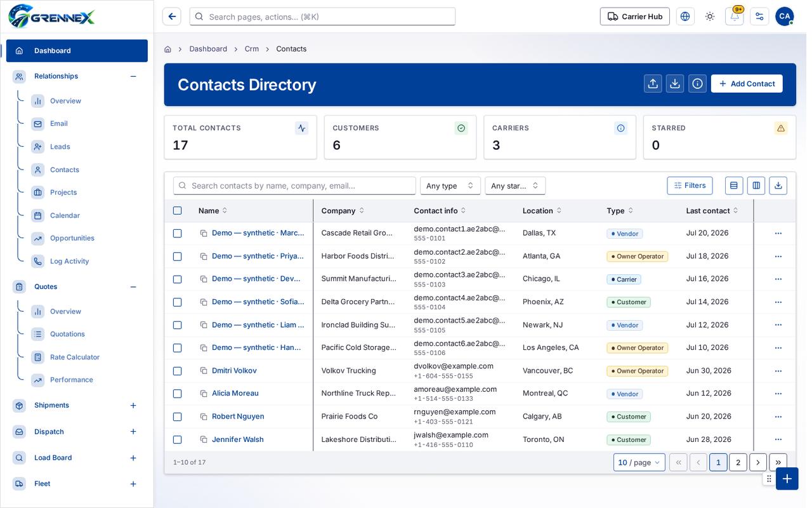
Task: Click the home icon in breadcrumb
Action: (x=167, y=49)
